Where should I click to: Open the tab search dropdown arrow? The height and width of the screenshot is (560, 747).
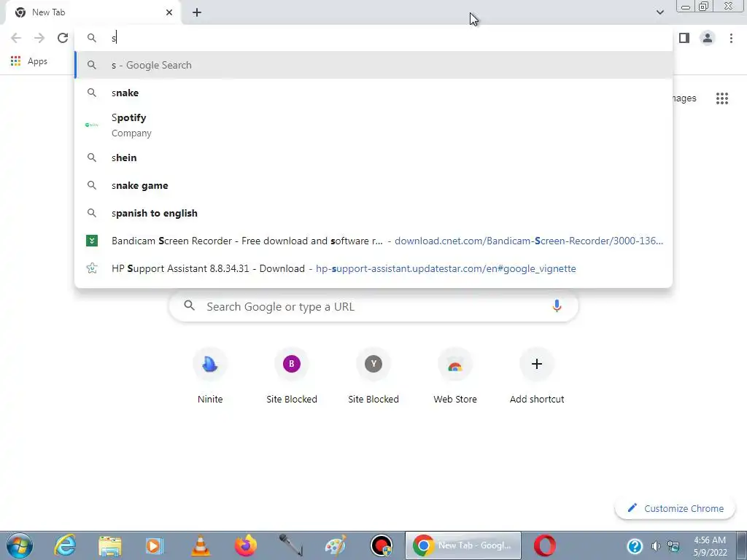click(x=659, y=12)
